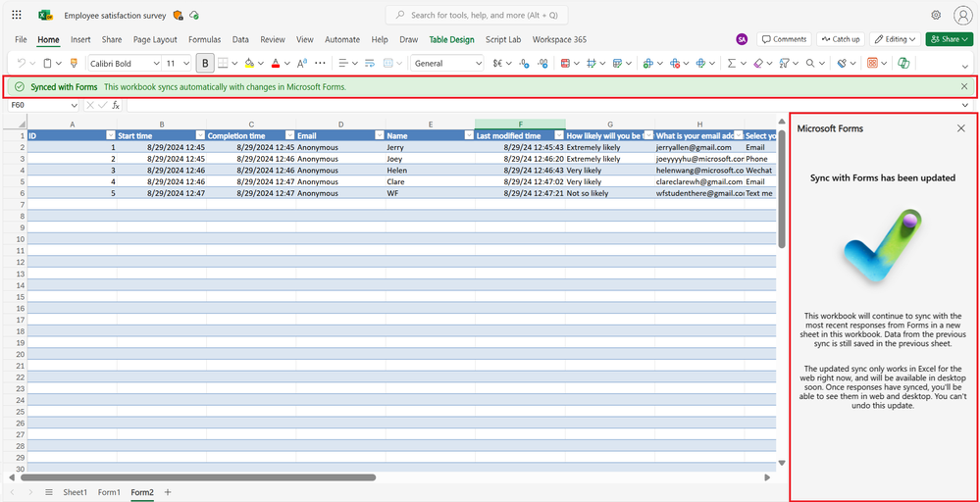The width and height of the screenshot is (980, 502).
Task: Click the Format Painter icon
Action: [74, 63]
